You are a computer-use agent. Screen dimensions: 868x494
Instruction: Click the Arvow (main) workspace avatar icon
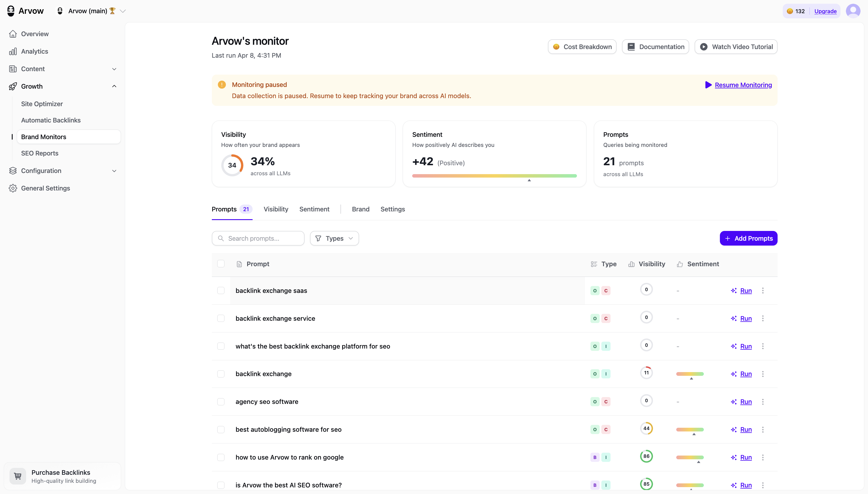click(60, 11)
